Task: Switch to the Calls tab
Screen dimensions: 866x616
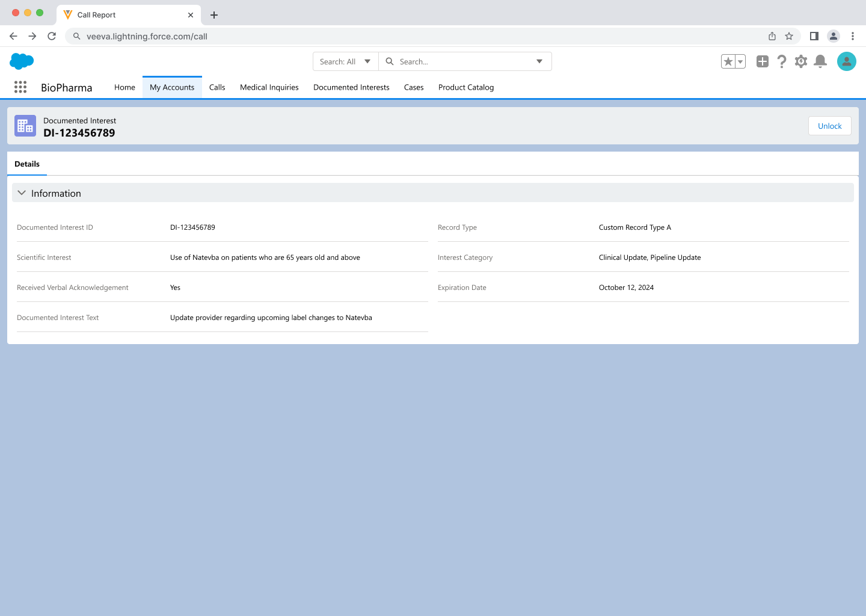Action: pos(217,87)
